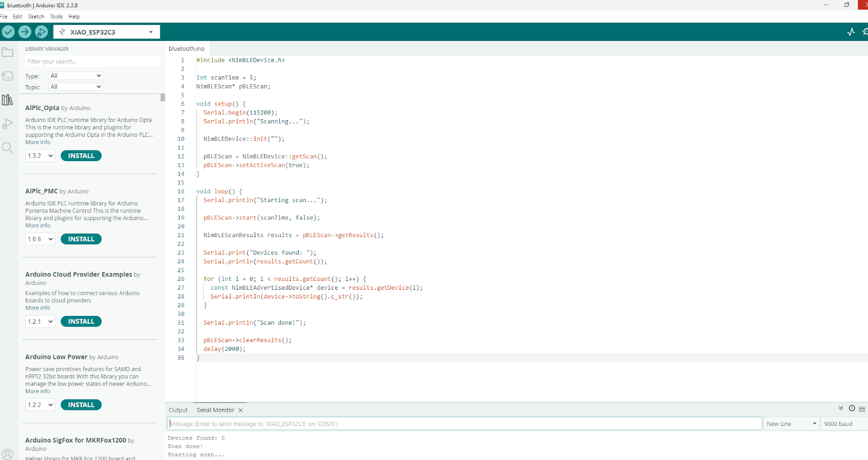This screenshot has height=460, width=868.
Task: Install the AIPlc_Opta library
Action: [81, 156]
